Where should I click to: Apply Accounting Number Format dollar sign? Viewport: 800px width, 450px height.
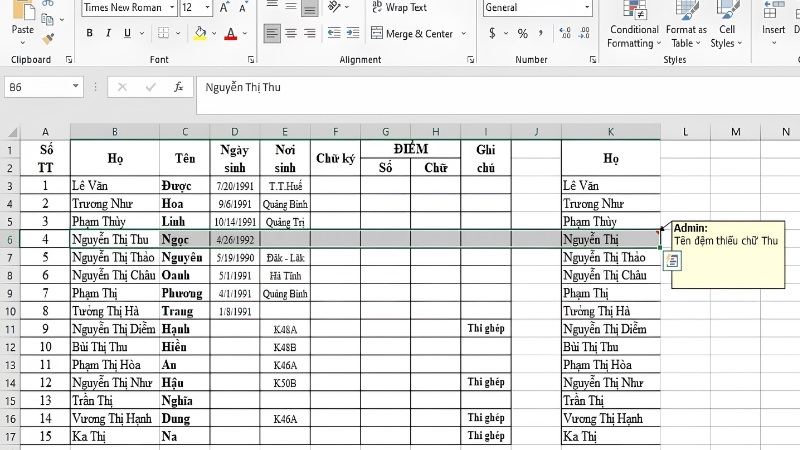tap(492, 34)
